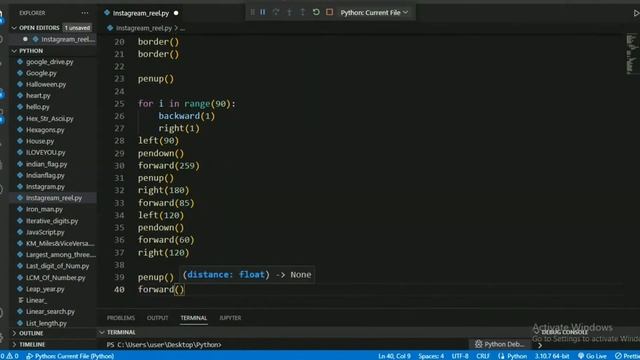Click the unsaved dot on the editor tab

[176, 13]
